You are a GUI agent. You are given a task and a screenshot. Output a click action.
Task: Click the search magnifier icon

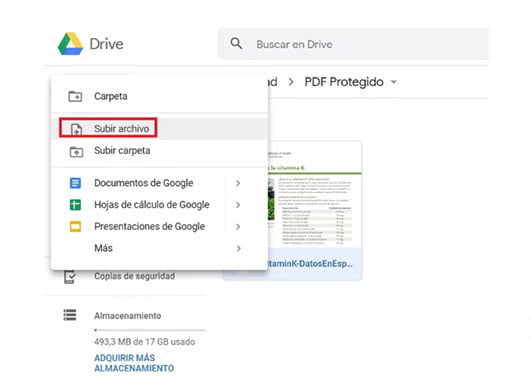tap(236, 44)
